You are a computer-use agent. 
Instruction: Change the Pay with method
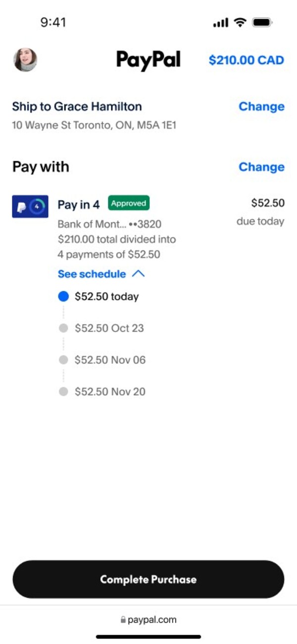coord(261,167)
